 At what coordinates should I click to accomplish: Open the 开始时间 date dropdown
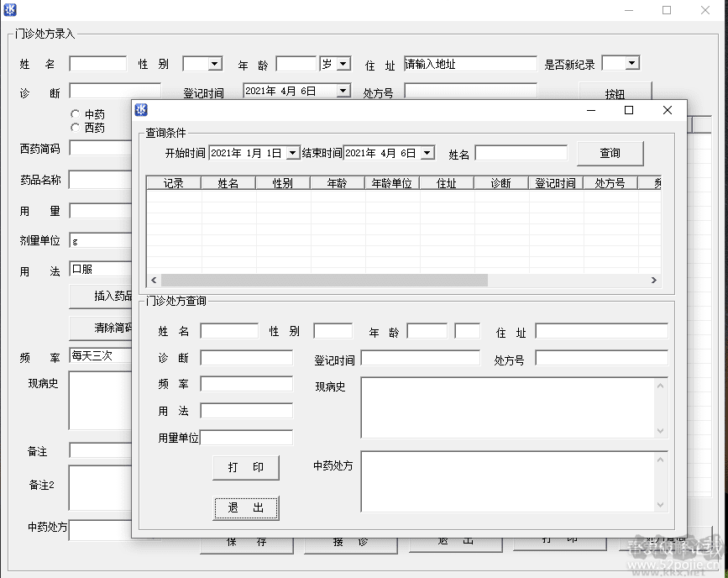click(292, 153)
